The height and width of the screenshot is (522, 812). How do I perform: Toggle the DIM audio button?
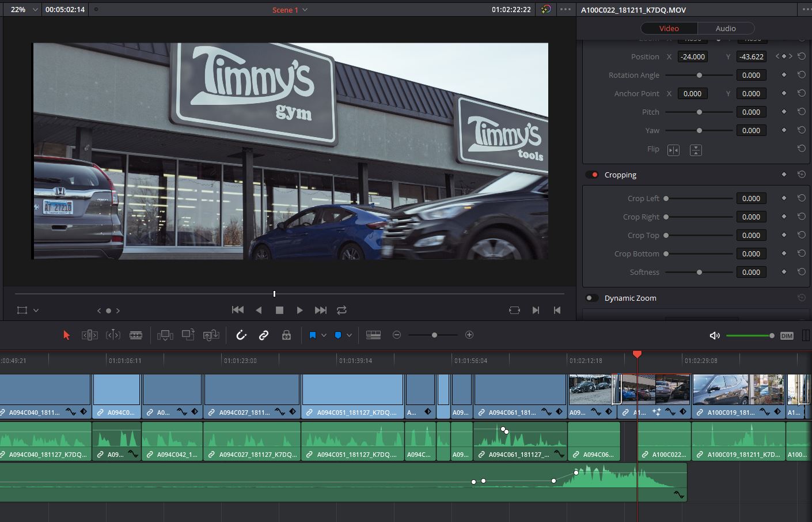coord(787,336)
